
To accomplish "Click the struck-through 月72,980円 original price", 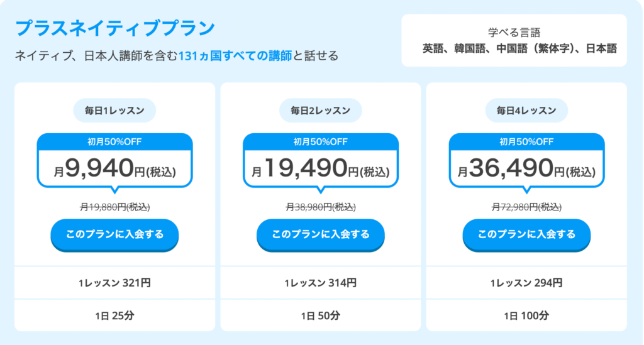I will point(526,207).
